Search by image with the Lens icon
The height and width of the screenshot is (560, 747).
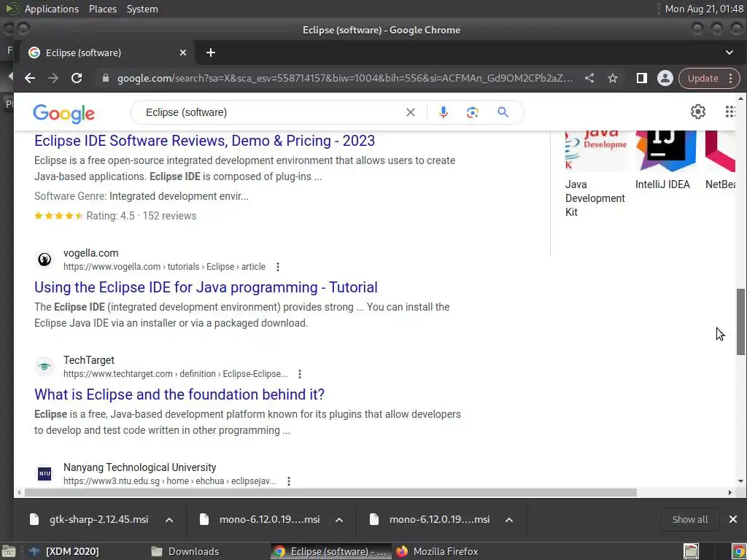pyautogui.click(x=472, y=112)
